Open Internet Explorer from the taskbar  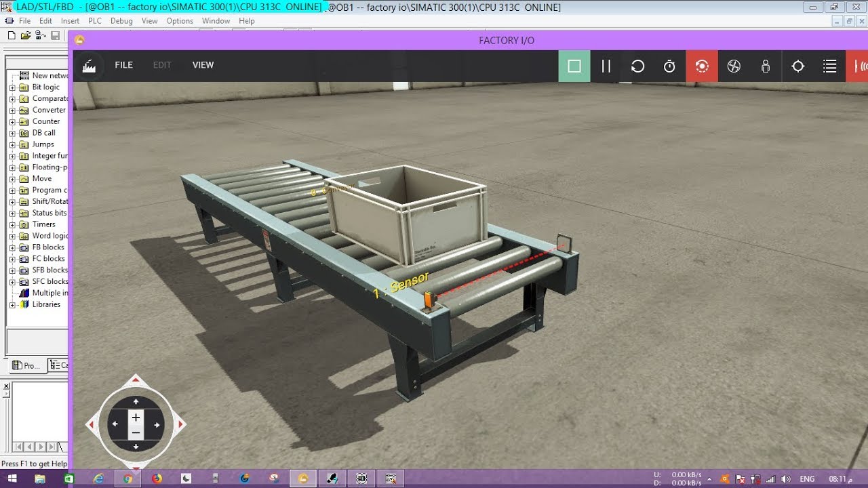(x=99, y=479)
